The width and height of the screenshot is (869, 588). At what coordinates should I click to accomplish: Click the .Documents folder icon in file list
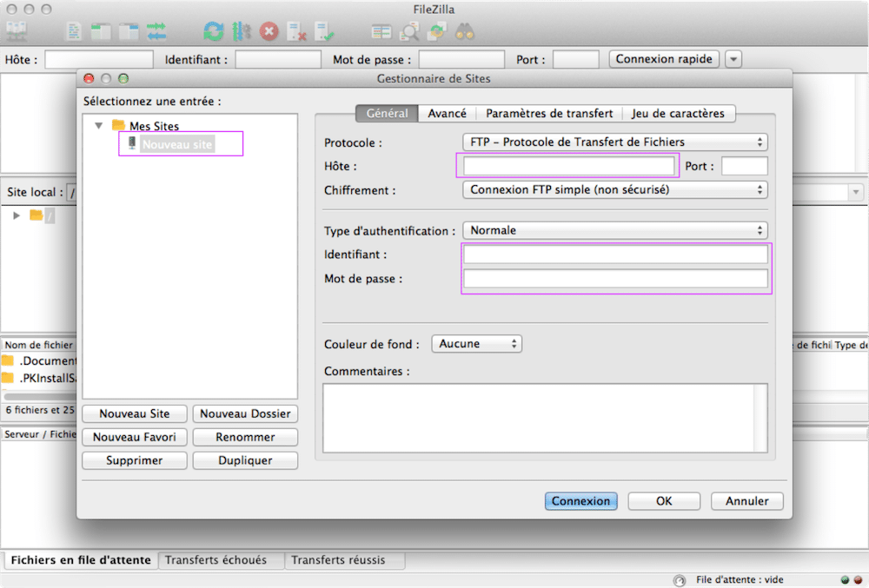8,360
